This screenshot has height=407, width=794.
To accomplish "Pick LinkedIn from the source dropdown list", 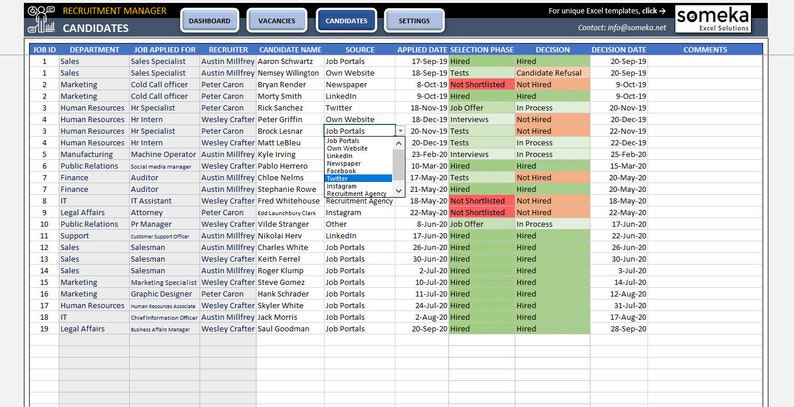I will point(358,156).
